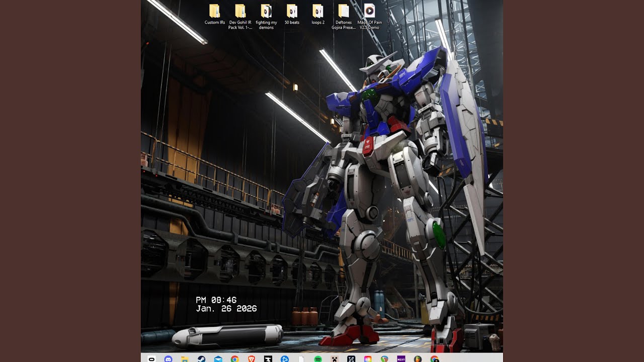The height and width of the screenshot is (362, 644).
Task: Open the Dev Gohil IR Pack folder
Action: [x=240, y=17]
